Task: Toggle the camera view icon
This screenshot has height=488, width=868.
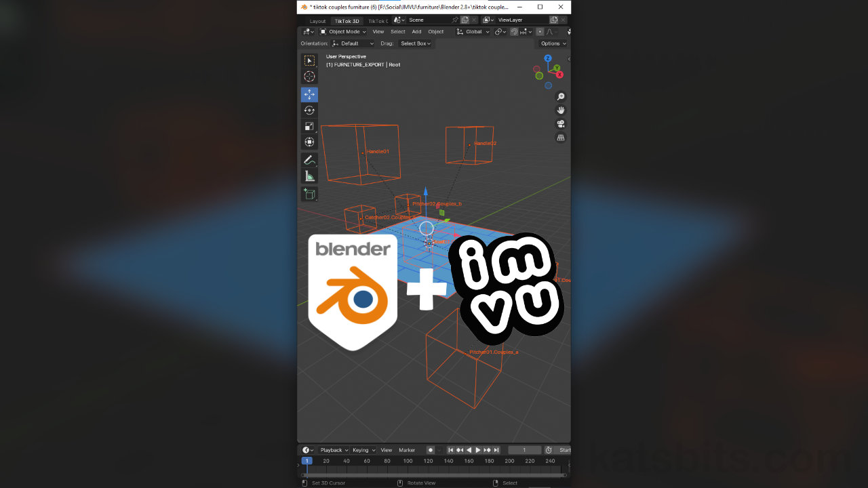Action: [x=561, y=124]
